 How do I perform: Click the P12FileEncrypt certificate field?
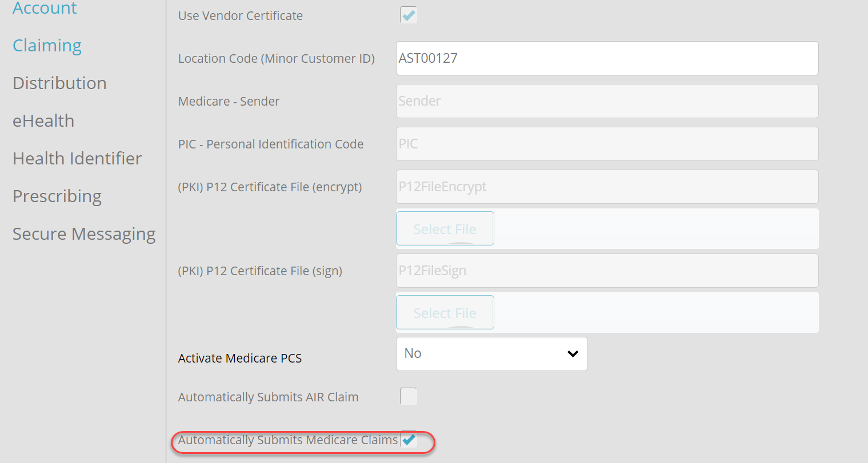point(607,187)
